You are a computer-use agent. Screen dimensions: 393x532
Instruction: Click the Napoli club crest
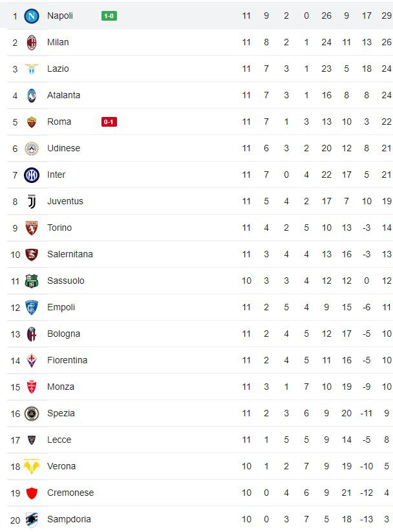[32, 16]
